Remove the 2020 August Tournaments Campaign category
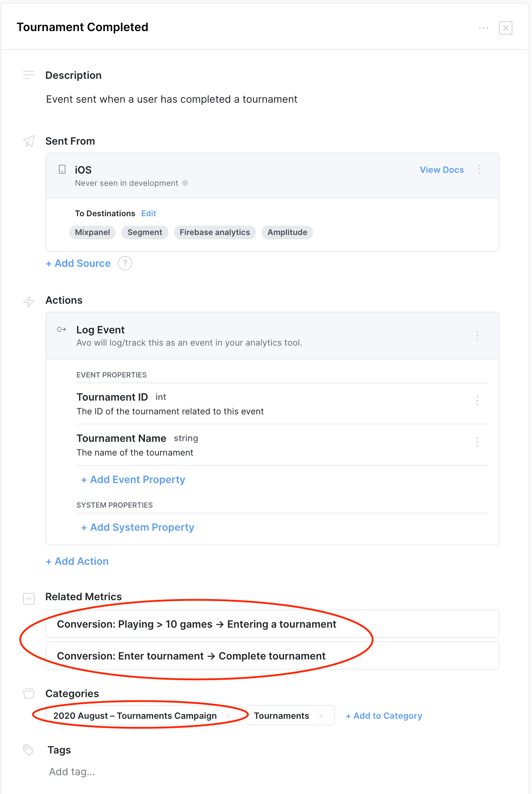532x794 pixels. tap(228, 716)
